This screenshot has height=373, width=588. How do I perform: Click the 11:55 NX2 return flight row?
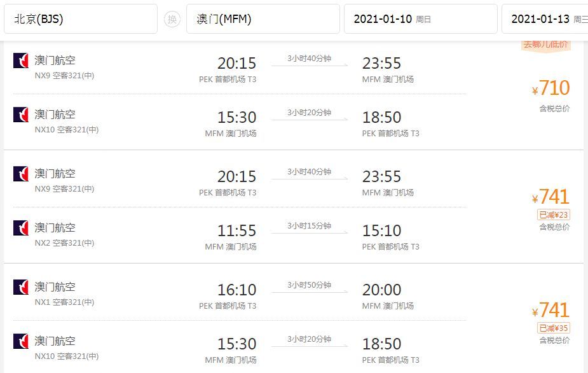tap(240, 235)
